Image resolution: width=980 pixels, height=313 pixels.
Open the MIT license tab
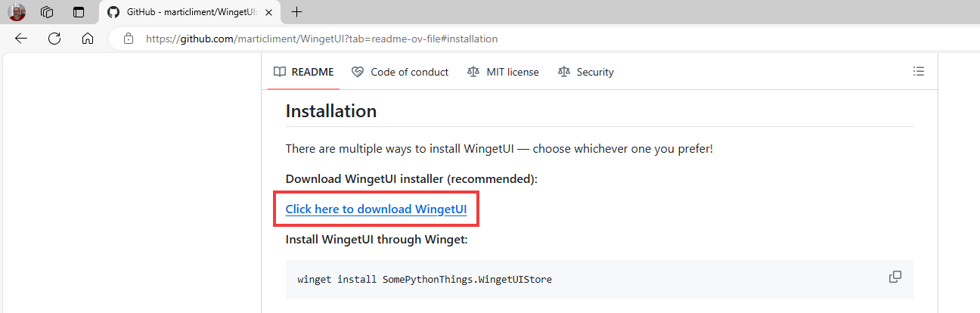503,72
